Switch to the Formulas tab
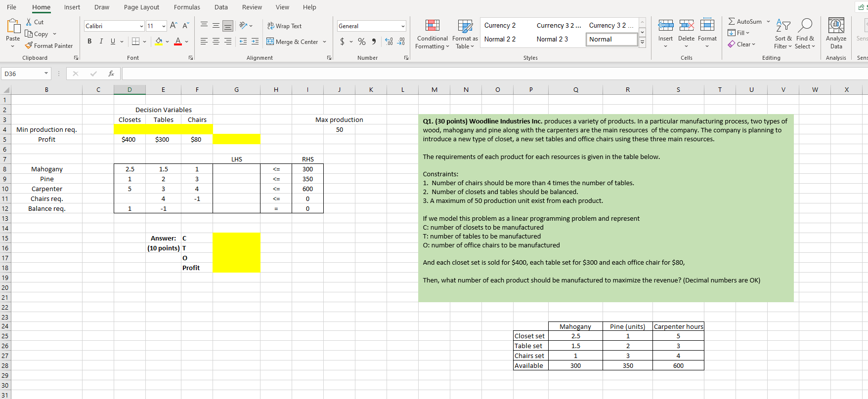The image size is (868, 399). click(x=187, y=7)
